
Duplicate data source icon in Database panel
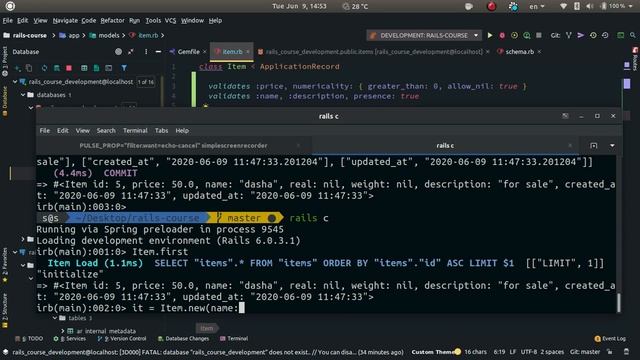pyautogui.click(x=29, y=68)
